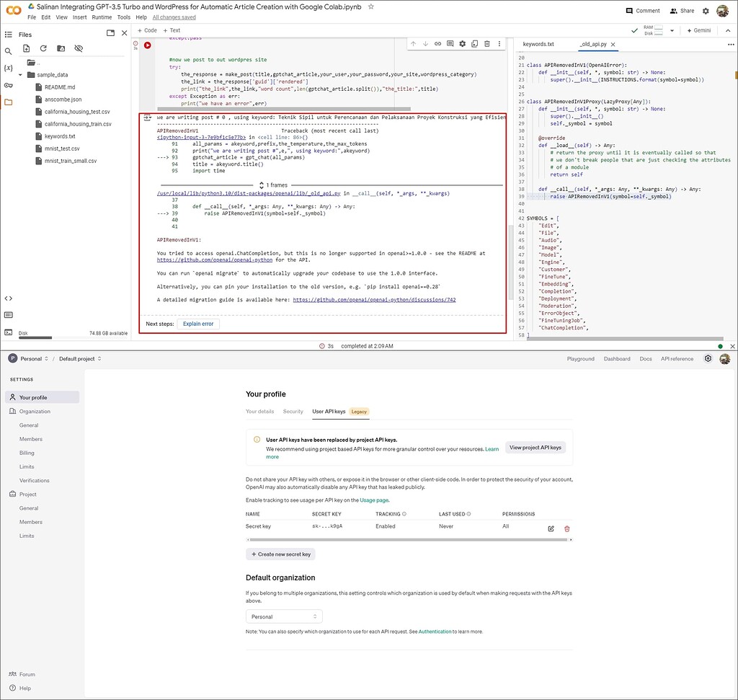Open the file upload icon in Files panel
This screenshot has width=738, height=700.
(x=27, y=50)
